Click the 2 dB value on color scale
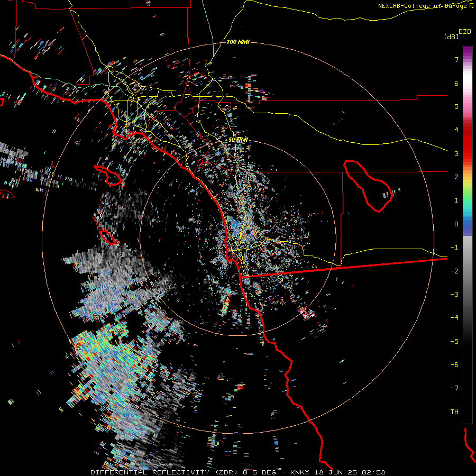This screenshot has height=476, width=476. 456,177
